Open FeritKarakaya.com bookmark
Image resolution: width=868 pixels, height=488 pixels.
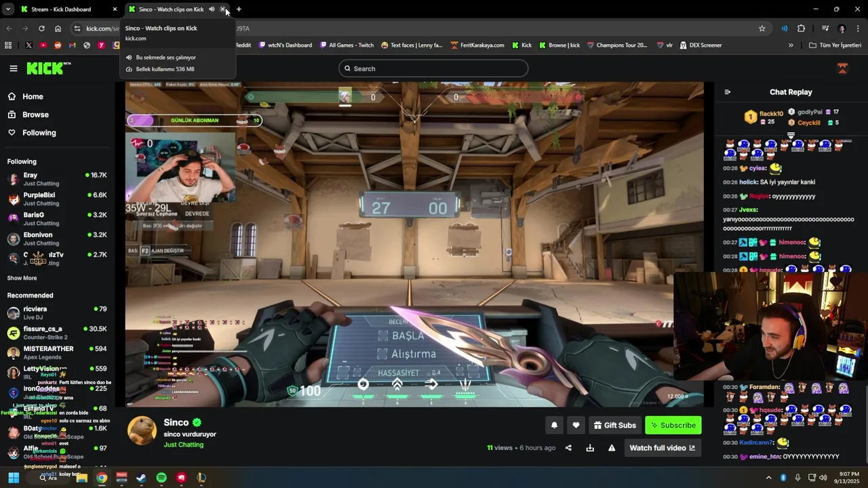click(477, 45)
